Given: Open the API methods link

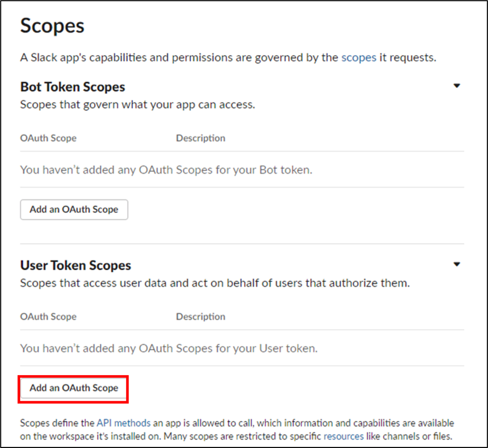Looking at the screenshot, I should tap(124, 423).
